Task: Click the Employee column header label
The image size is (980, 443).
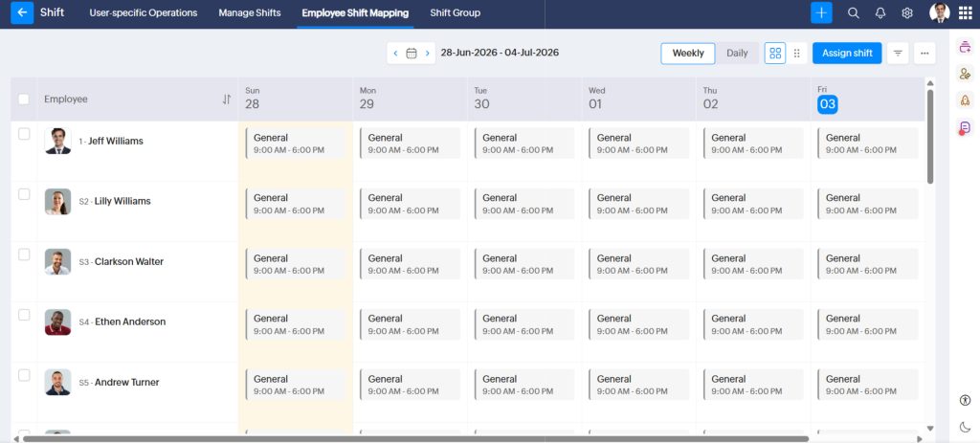Action: coord(66,100)
